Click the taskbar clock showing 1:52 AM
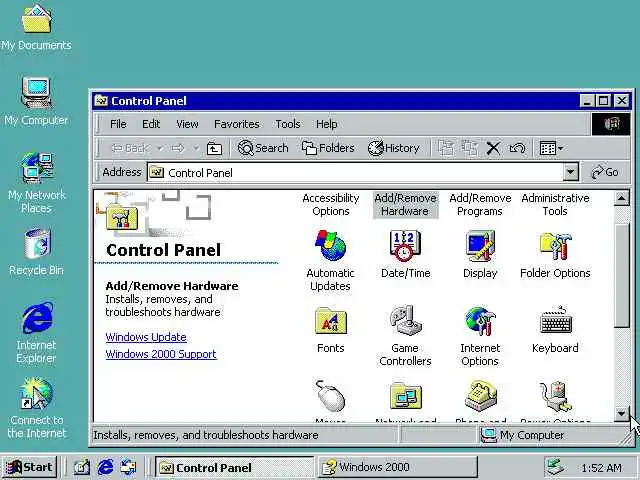640x480 pixels. (602, 468)
